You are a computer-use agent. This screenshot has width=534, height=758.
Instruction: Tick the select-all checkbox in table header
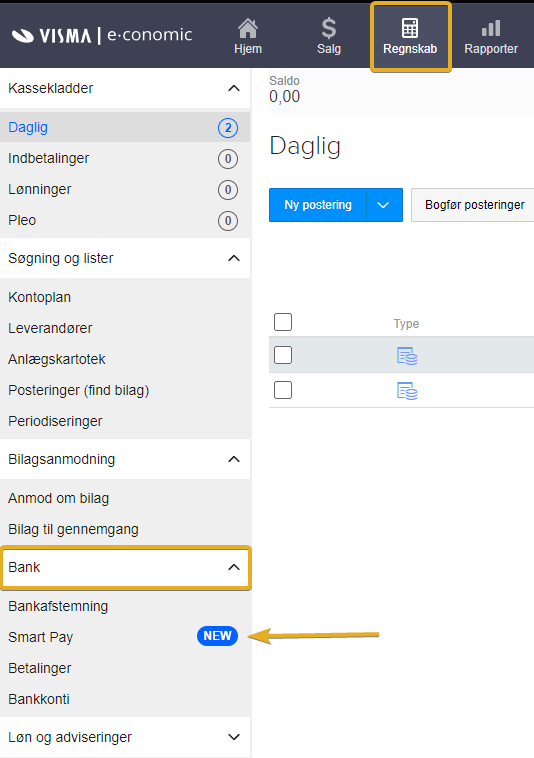pyautogui.click(x=283, y=322)
